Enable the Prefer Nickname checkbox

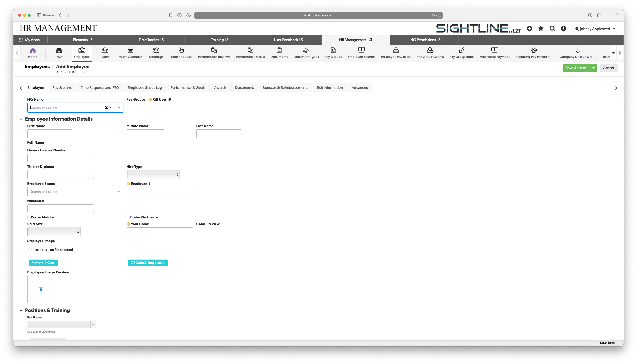pyautogui.click(x=128, y=217)
